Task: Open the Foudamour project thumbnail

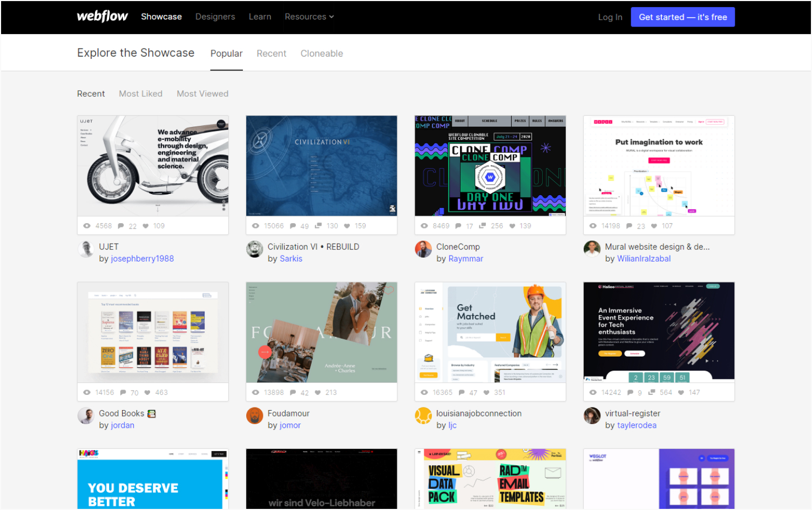Action: tap(321, 332)
